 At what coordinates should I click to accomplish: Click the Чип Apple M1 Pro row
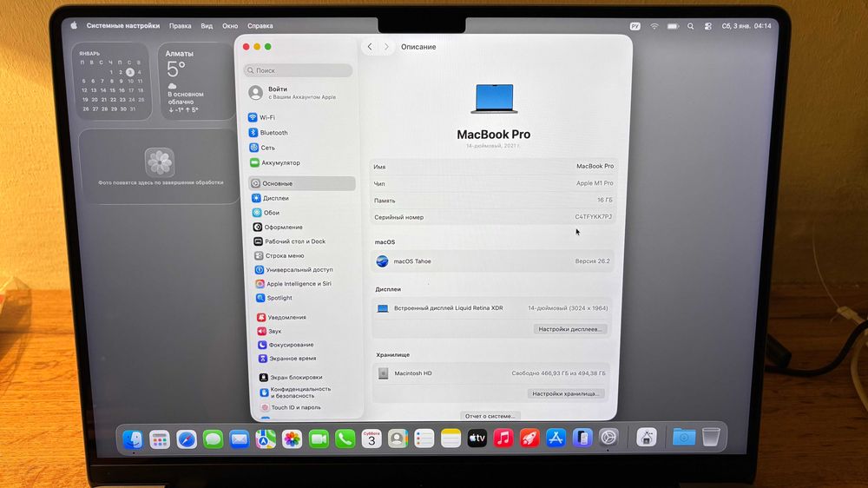pos(492,183)
